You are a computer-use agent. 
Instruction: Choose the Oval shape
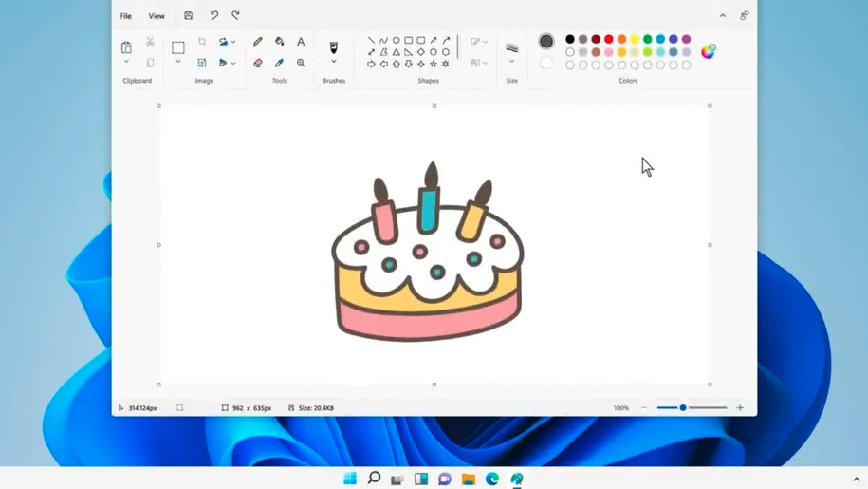[396, 41]
